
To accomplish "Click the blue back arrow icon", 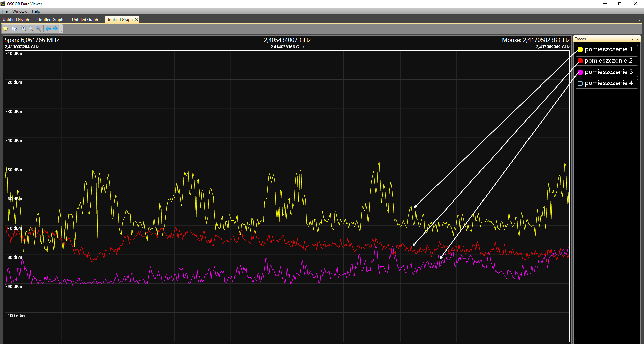I will point(48,29).
